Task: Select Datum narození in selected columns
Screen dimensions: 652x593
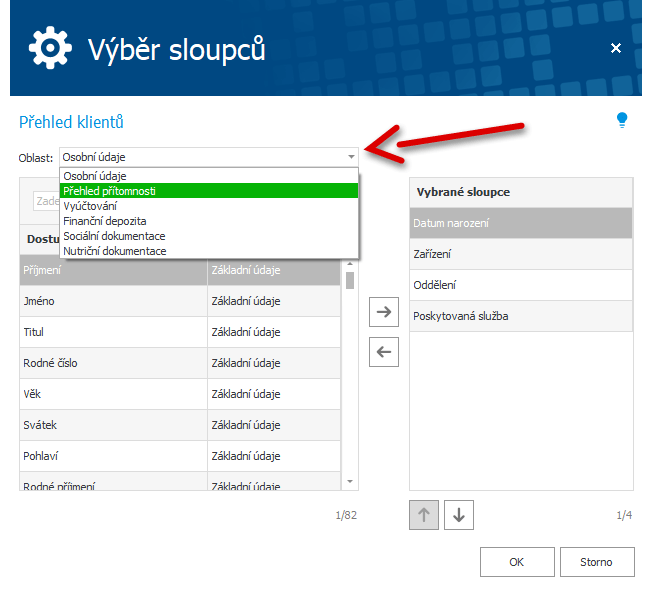Action: 521,223
